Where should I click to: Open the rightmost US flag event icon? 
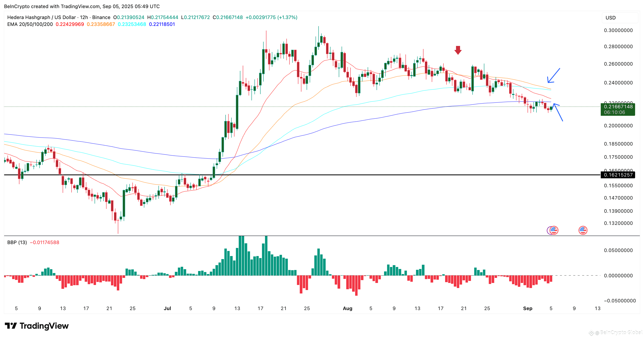583,230
